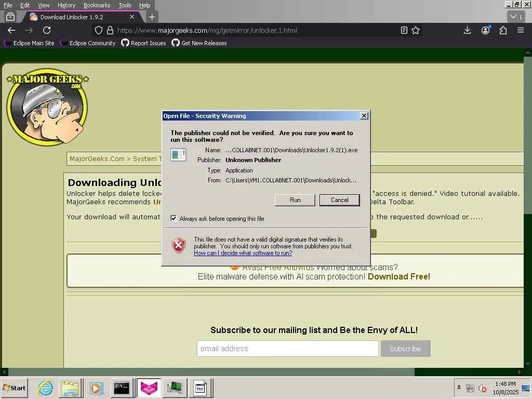The height and width of the screenshot is (399, 532).
Task: Open a new tab with plus button
Action: coord(152,17)
